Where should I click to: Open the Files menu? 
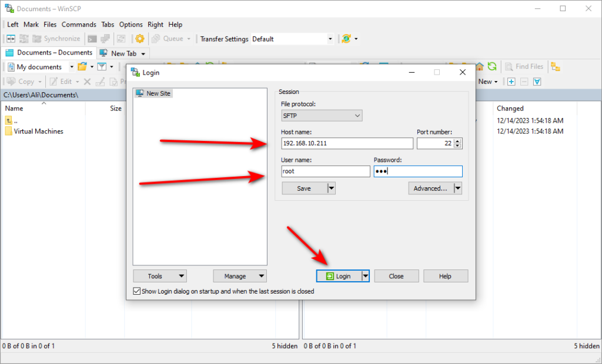(50, 25)
